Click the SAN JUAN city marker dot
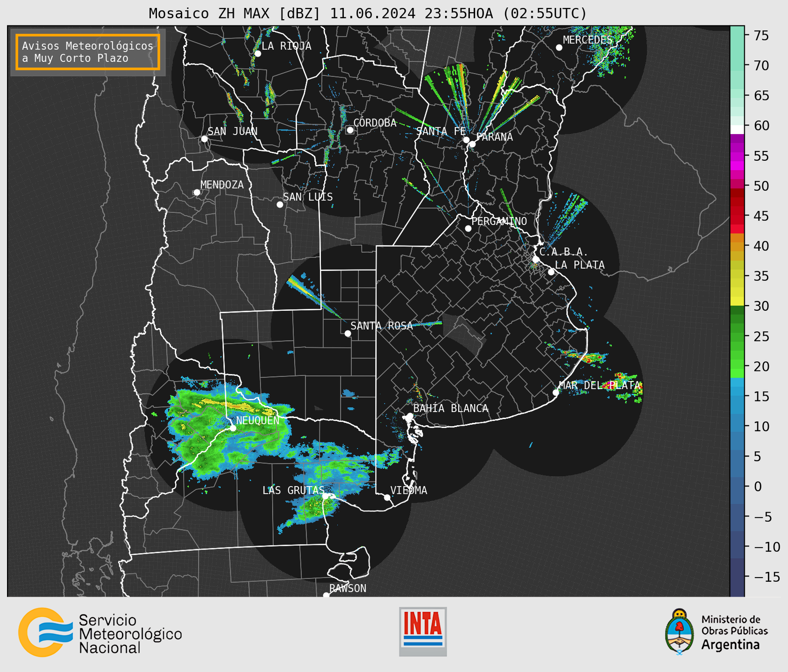This screenshot has height=672, width=788. coord(204,139)
